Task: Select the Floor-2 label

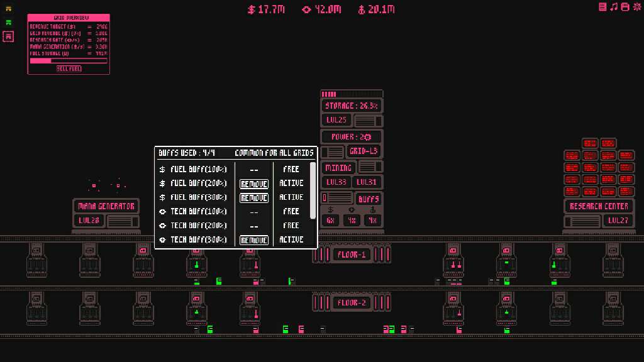Action: click(352, 303)
